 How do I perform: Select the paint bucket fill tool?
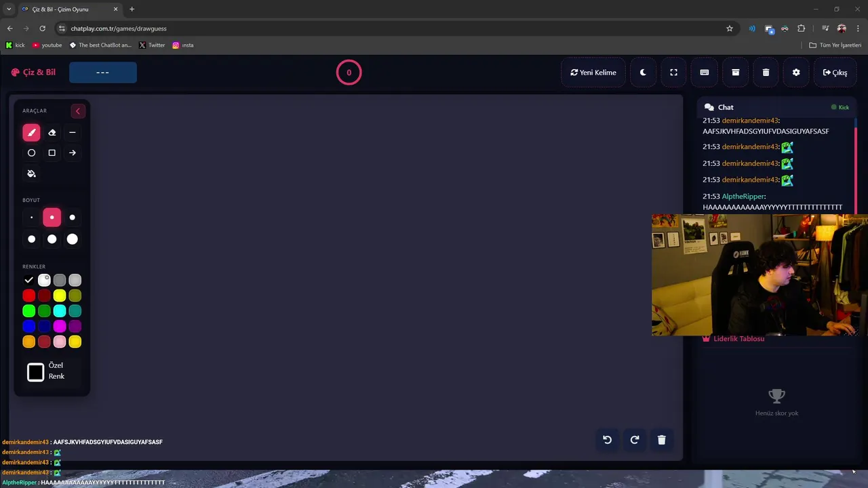coord(31,174)
